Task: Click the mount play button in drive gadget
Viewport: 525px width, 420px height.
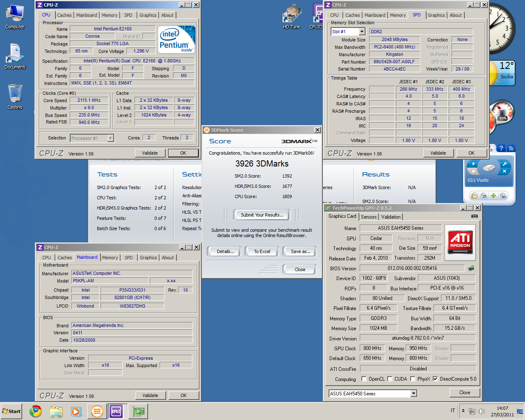Action: pos(473,163)
